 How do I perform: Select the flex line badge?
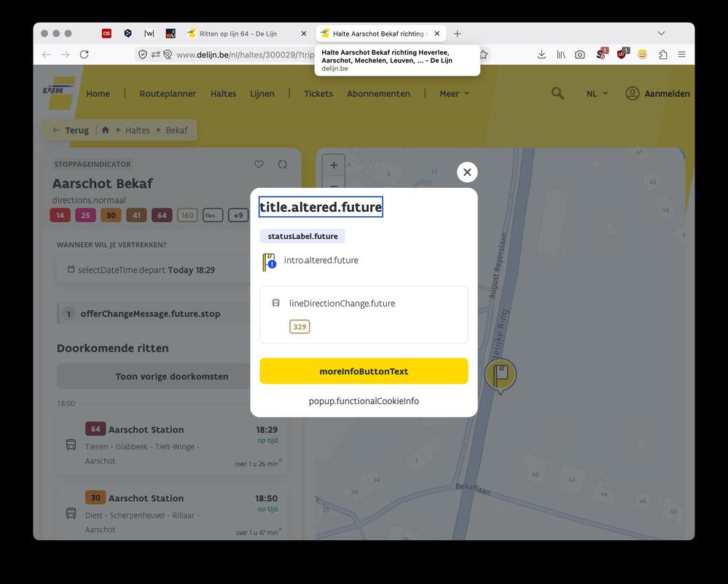(x=213, y=216)
